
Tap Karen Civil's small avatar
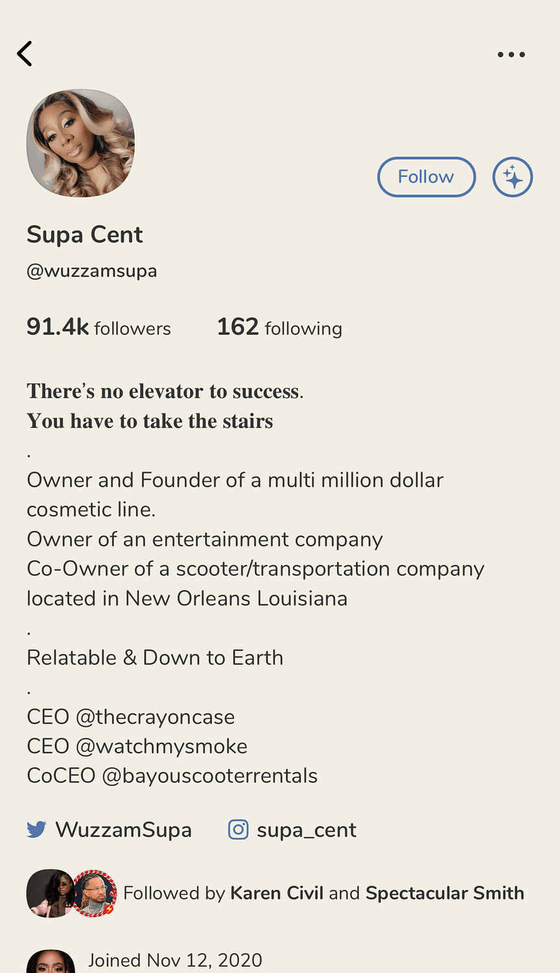[x=49, y=893]
